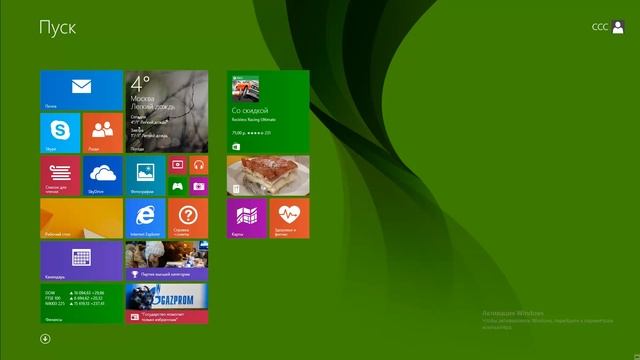Open the purple Карты maps tile
Image resolution: width=640 pixels, height=360 pixels.
tap(247, 218)
